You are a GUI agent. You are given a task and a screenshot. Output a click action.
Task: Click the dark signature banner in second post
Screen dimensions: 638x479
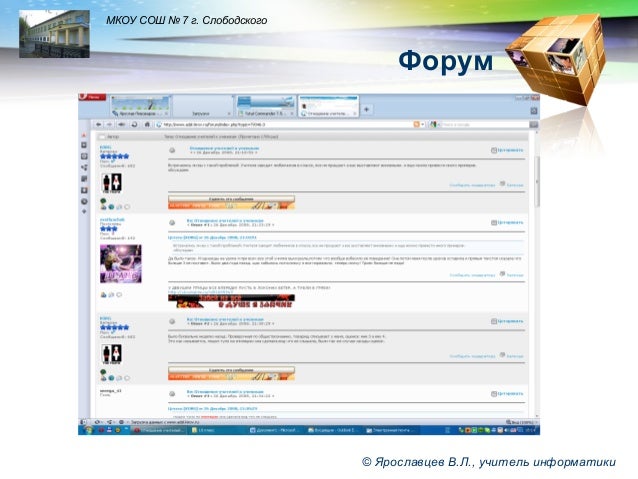click(232, 301)
